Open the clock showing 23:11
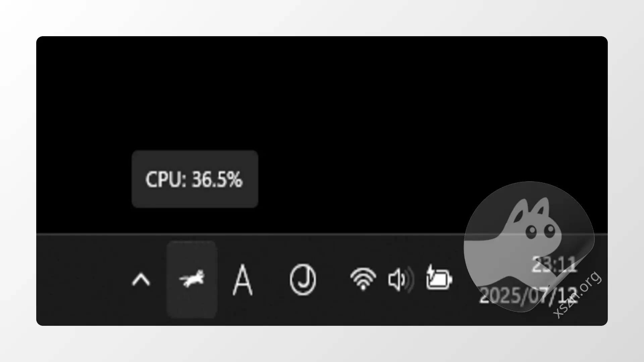 click(x=554, y=265)
